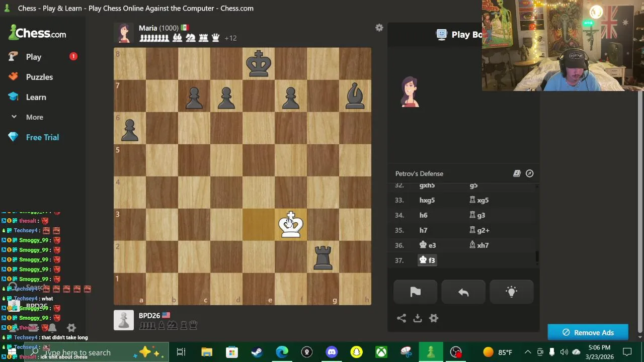Screen dimensions: 644x362
Task: Click the Remove Ads button
Action: [x=588, y=332]
